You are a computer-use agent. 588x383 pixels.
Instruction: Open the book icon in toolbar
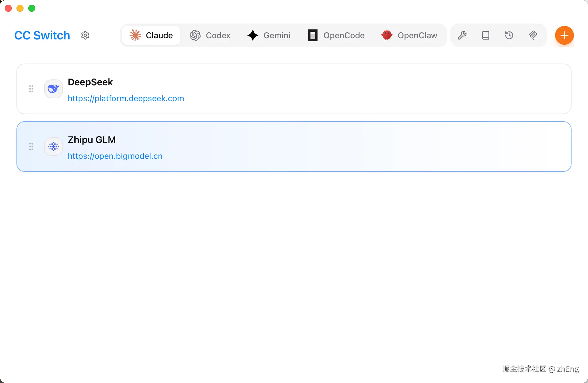tap(486, 35)
